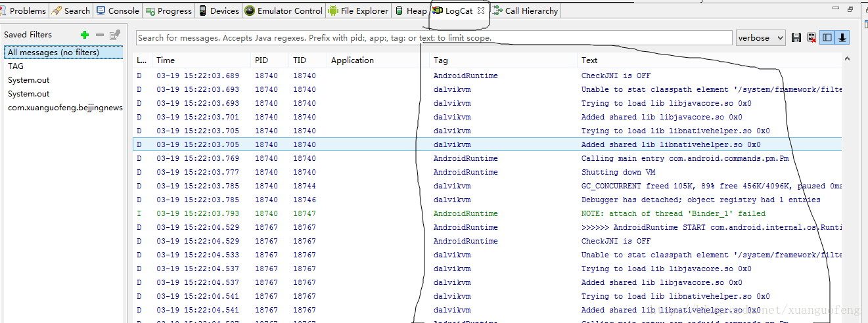The image size is (868, 323).
Task: Clear the logcat messages
Action: coord(811,38)
